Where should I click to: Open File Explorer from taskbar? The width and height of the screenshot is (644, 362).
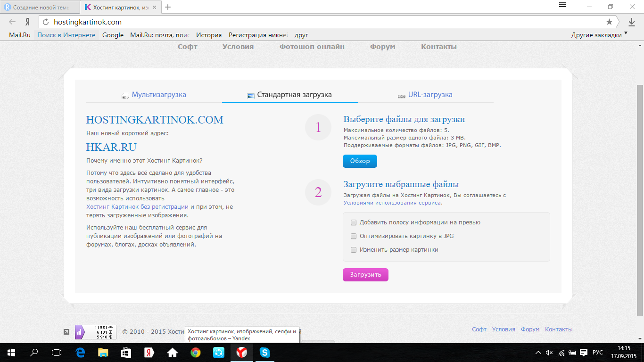pyautogui.click(x=103, y=352)
